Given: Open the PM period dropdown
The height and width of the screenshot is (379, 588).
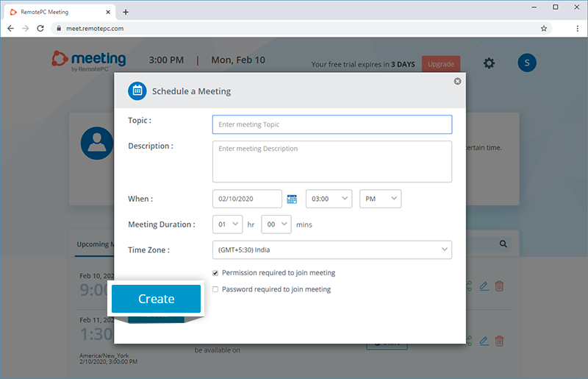Looking at the screenshot, I should click(380, 199).
